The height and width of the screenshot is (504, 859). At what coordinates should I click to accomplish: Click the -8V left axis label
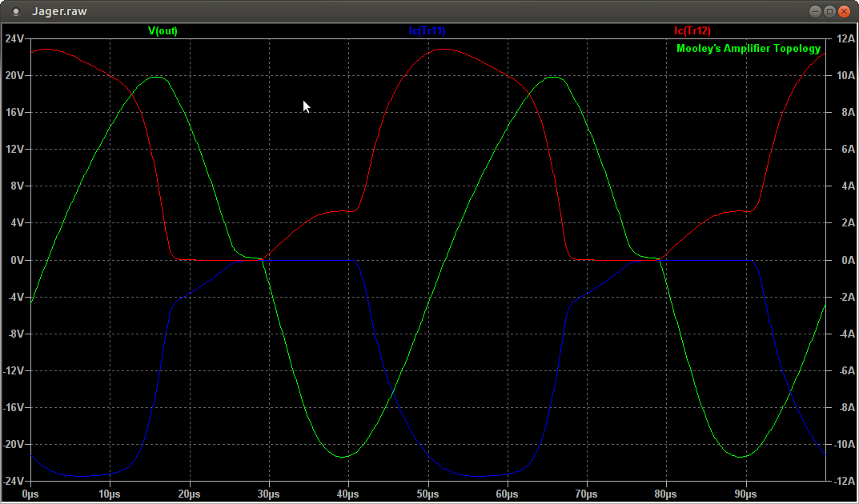[16, 334]
